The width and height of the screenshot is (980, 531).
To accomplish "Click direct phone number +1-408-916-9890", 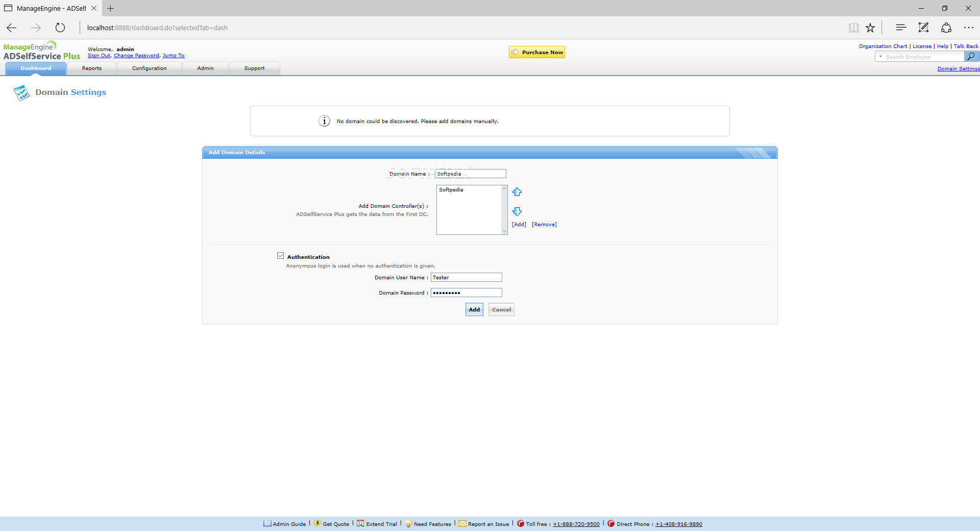I will [x=679, y=524].
